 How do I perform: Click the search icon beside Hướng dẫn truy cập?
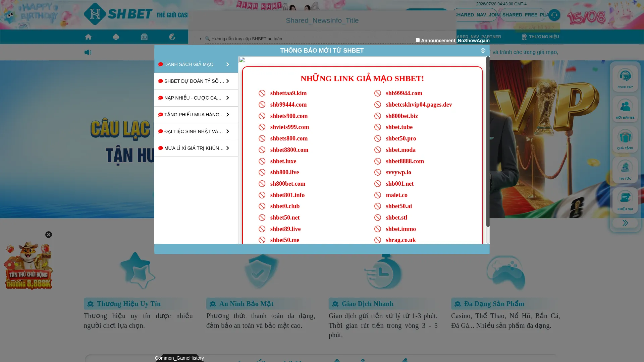207,39
